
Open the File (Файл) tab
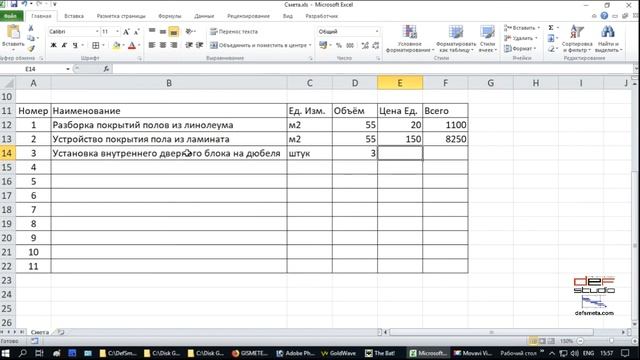pos(11,16)
